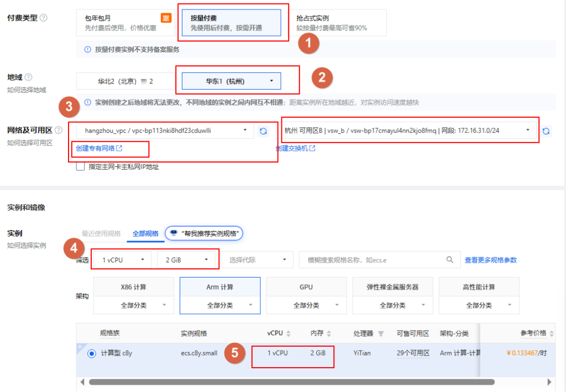Viewport: 566px width, 392px height.
Task: Click the filter icon next to 处理器 column
Action: coord(380,333)
